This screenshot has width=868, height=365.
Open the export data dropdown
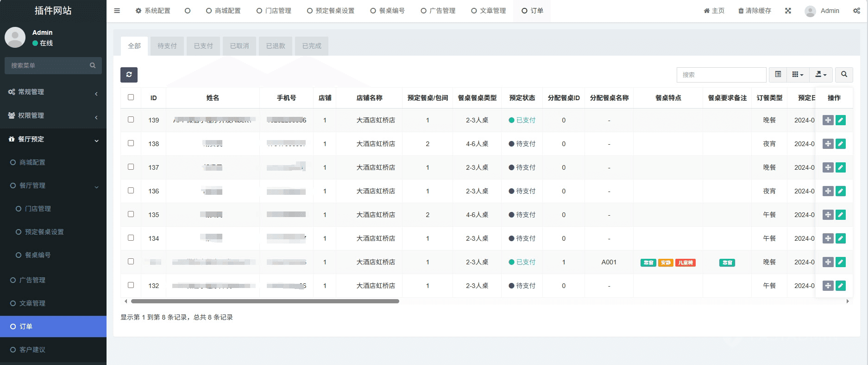pos(820,75)
